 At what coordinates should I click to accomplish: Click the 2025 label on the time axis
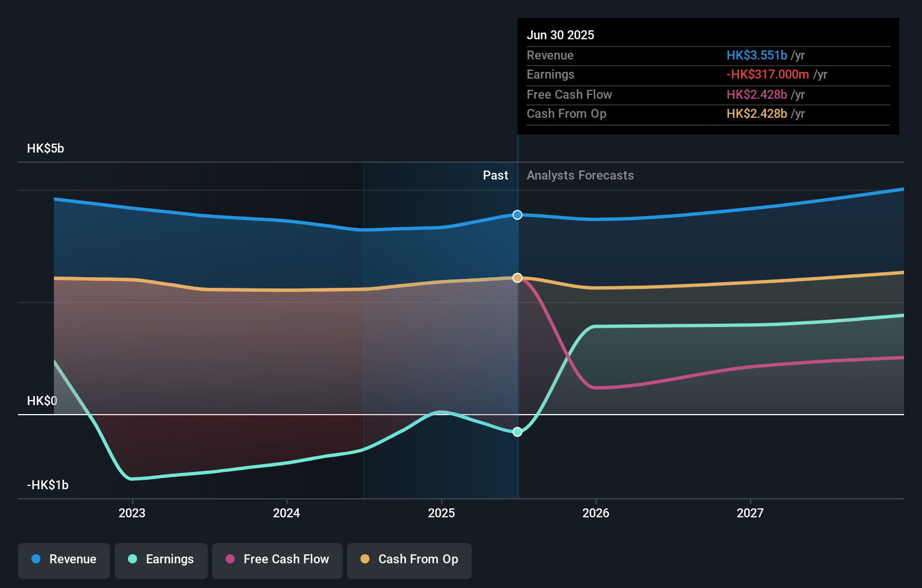(441, 512)
